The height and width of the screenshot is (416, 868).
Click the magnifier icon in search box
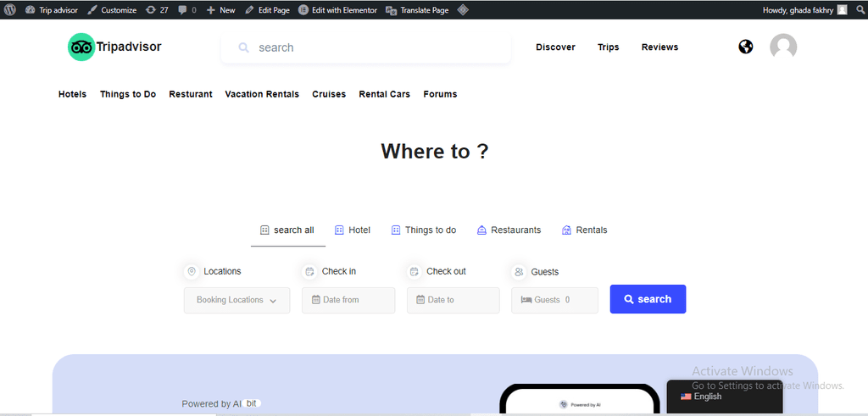tap(243, 47)
